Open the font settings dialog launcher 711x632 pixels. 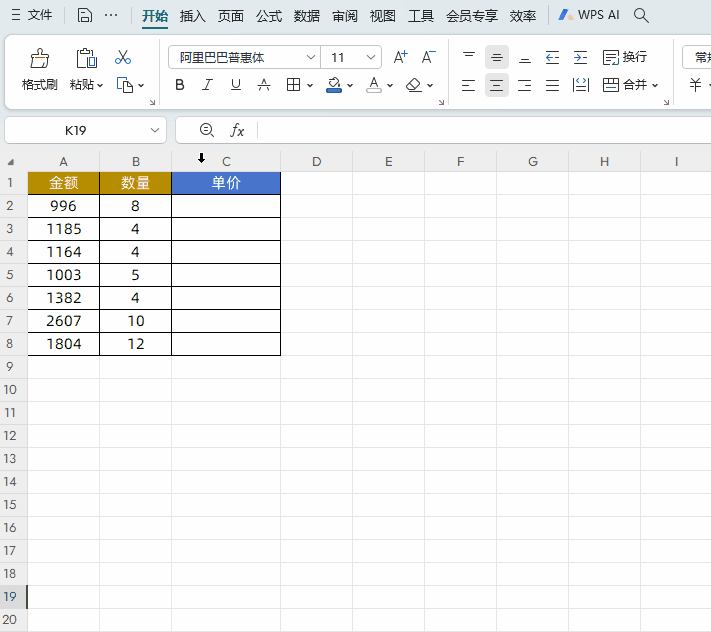pos(441,102)
